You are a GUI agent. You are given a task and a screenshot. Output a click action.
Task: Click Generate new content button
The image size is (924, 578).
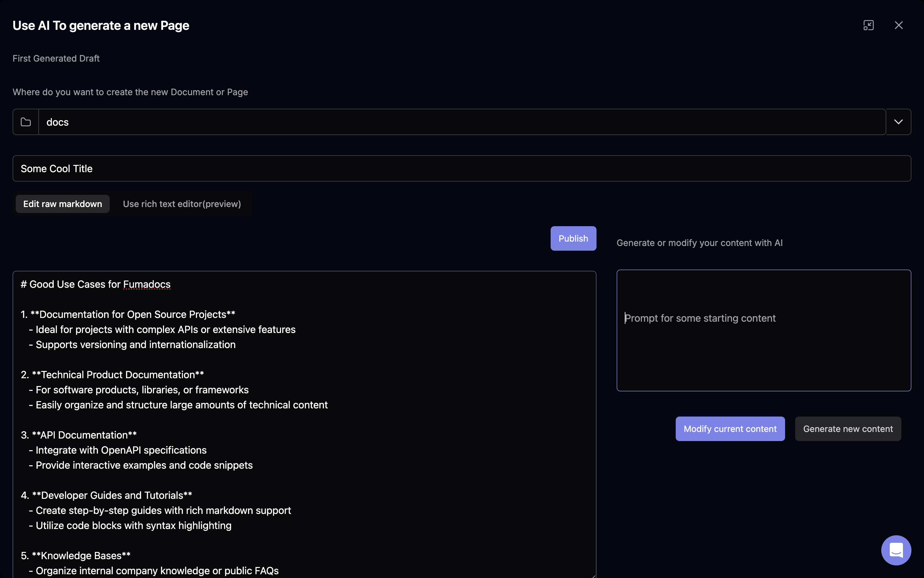pyautogui.click(x=848, y=428)
